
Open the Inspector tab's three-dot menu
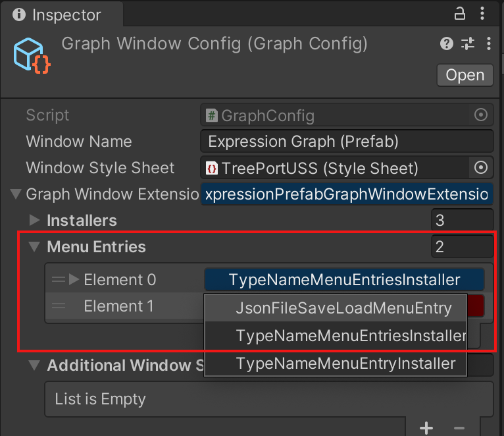click(482, 14)
